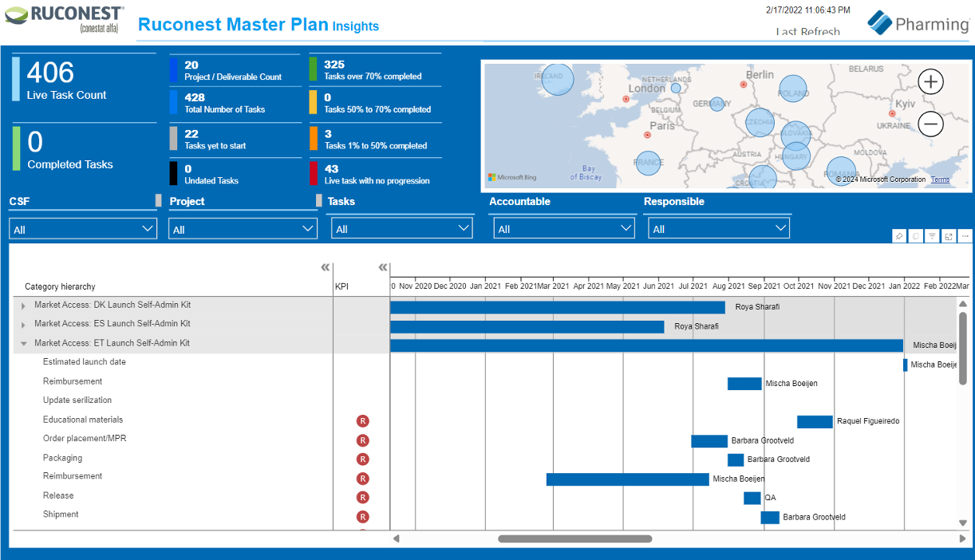Viewport: 975px width, 560px height.
Task: Click the red R KPI icon for Order placement/MPR
Action: (363, 440)
